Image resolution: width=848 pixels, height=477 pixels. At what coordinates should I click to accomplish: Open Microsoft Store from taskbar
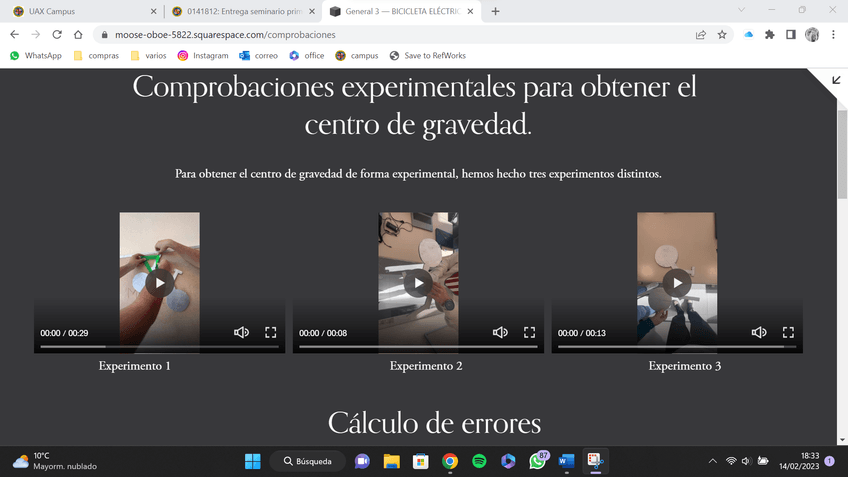coord(421,461)
